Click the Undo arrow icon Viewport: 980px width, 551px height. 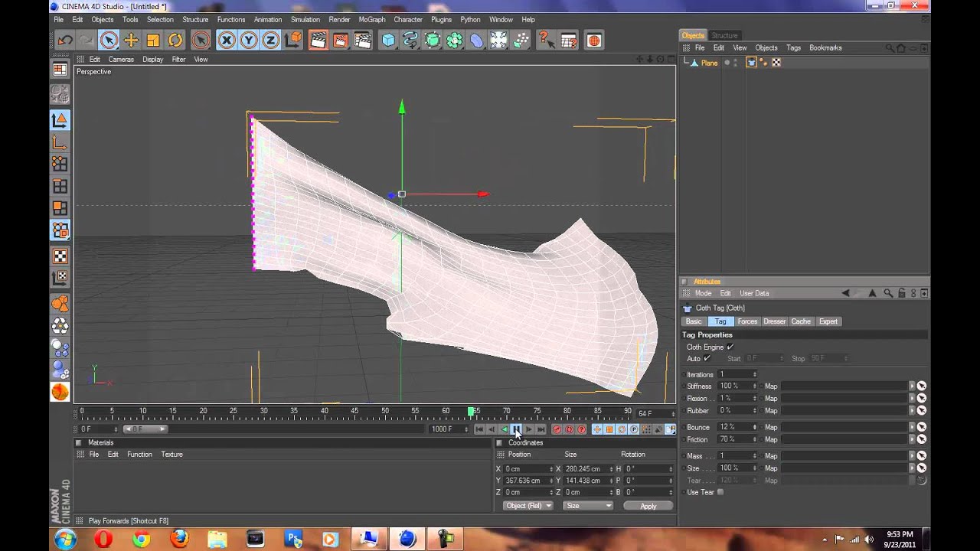point(65,41)
